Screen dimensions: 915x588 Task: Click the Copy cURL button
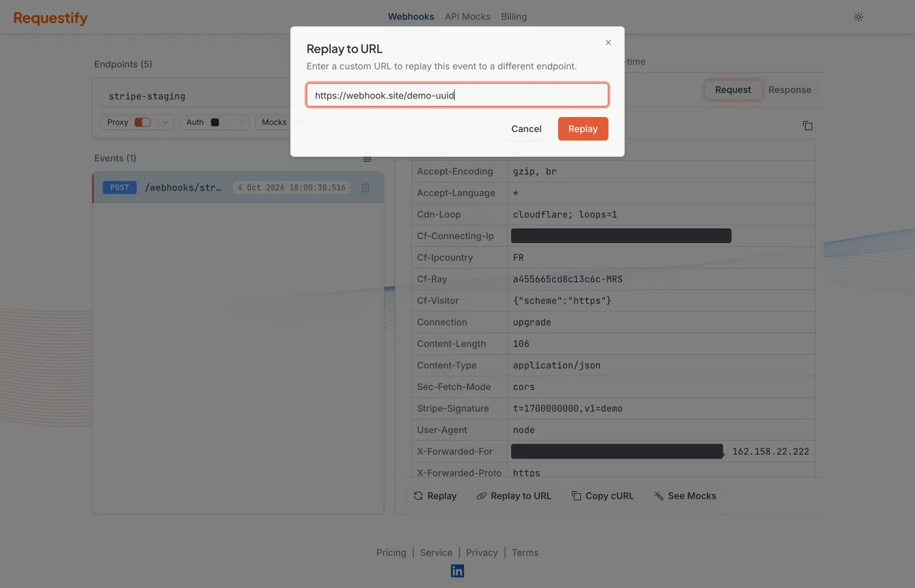603,497
